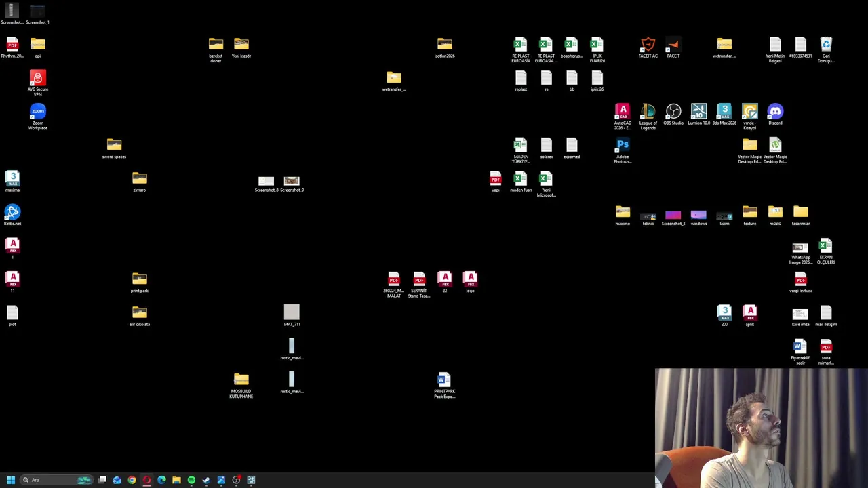This screenshot has width=868, height=488.
Task: Select Yeni Metin Belgesi file
Action: pyautogui.click(x=775, y=49)
